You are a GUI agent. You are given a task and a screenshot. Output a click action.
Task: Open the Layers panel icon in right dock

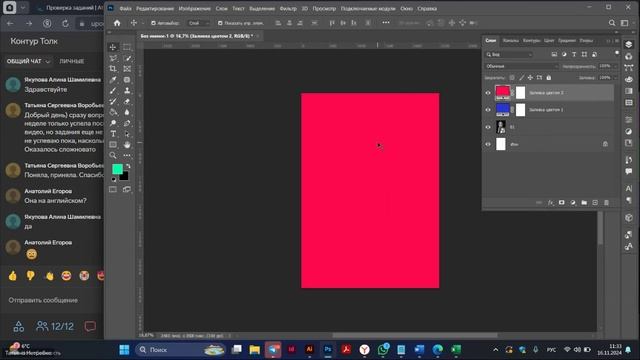629,44
